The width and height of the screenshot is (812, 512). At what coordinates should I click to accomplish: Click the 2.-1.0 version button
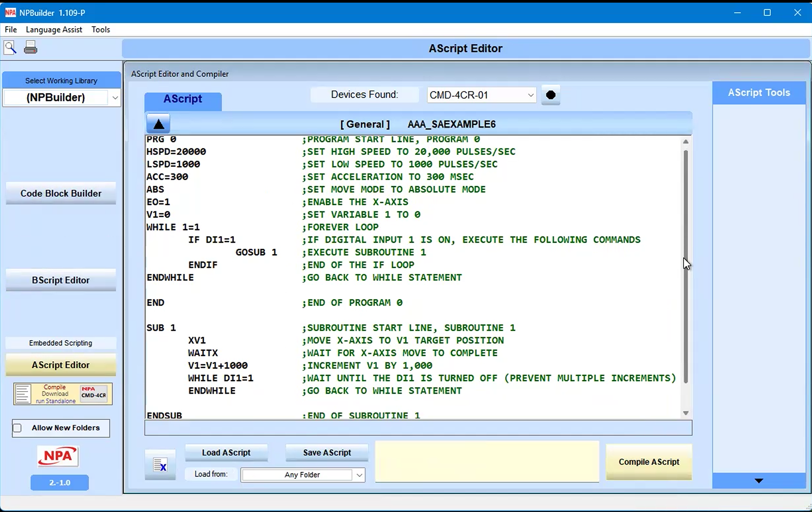[60, 483]
